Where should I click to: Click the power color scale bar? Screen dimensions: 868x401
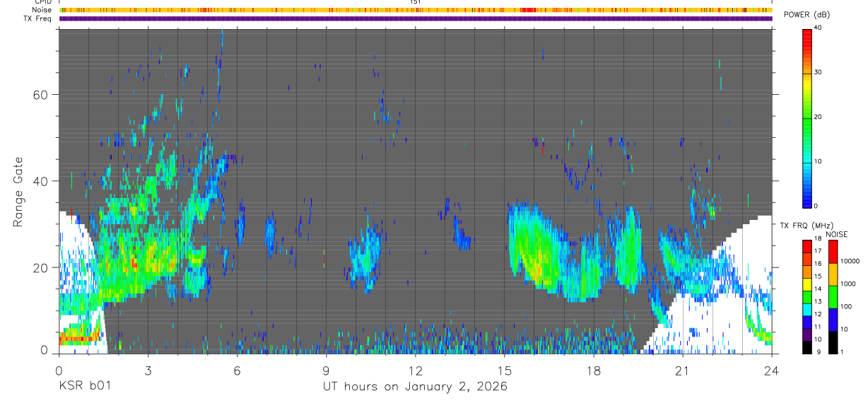point(807,117)
